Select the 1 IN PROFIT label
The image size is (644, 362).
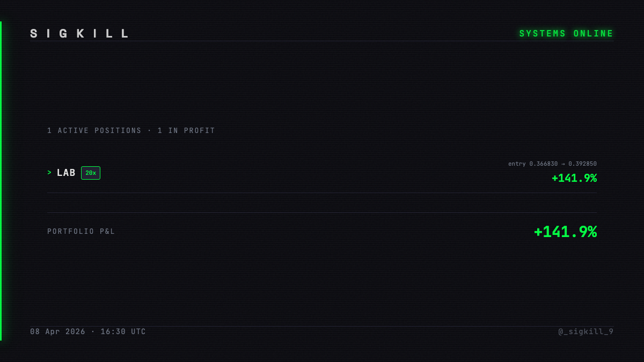tap(186, 130)
